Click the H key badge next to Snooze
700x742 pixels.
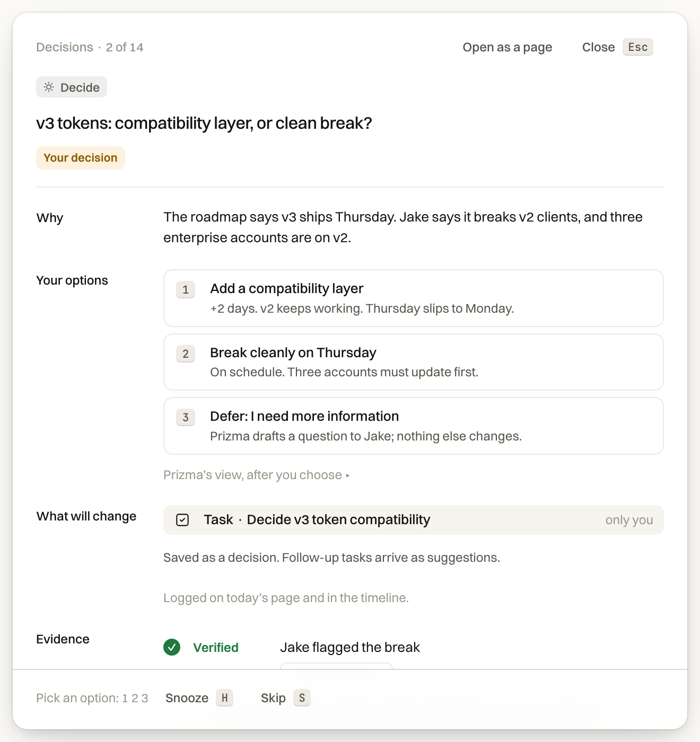(x=224, y=698)
